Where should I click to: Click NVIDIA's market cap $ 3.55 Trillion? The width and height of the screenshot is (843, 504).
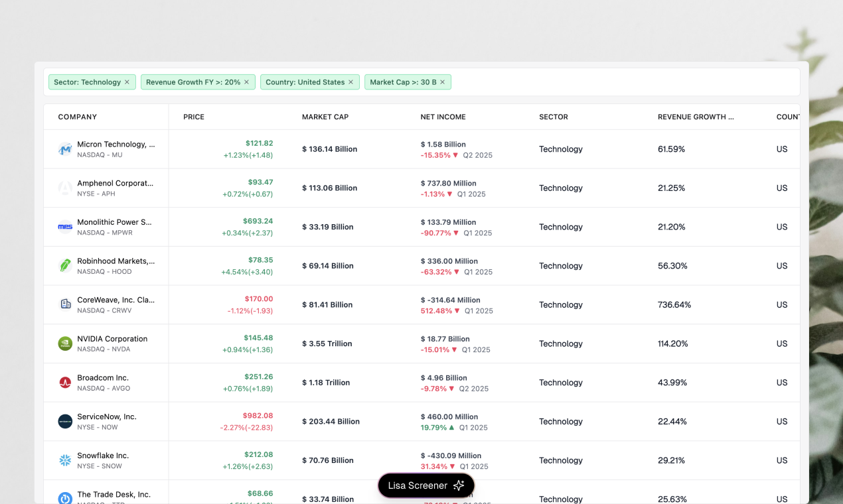(327, 344)
